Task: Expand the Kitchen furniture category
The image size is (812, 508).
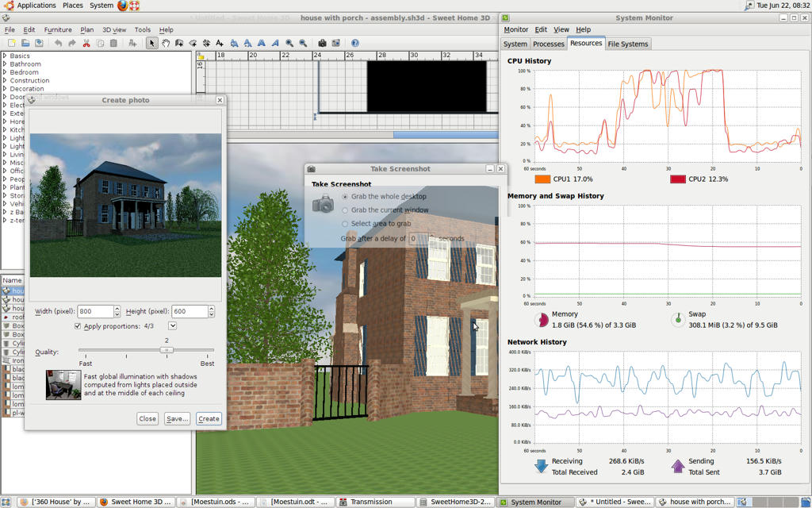Action: pyautogui.click(x=5, y=129)
